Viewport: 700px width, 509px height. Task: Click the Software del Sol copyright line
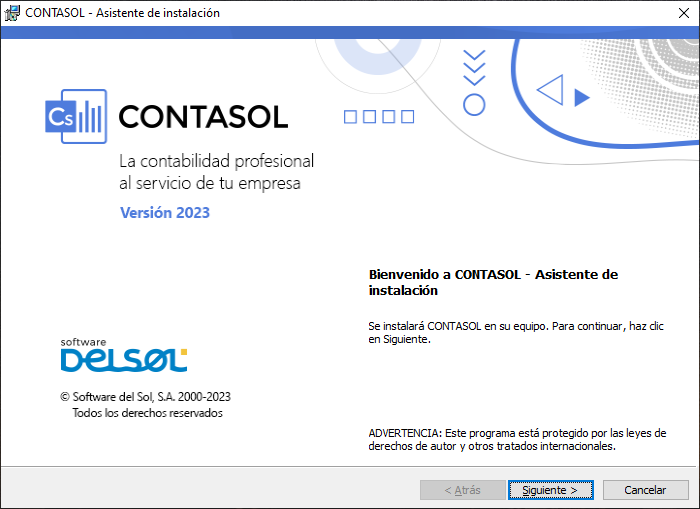[x=146, y=396]
